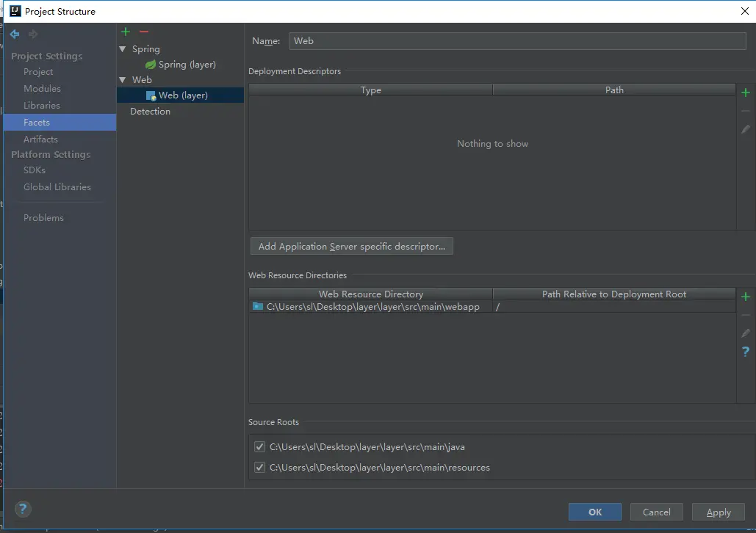Remove selected facet with red minus
Viewport: 756px width, 533px height.
click(144, 32)
